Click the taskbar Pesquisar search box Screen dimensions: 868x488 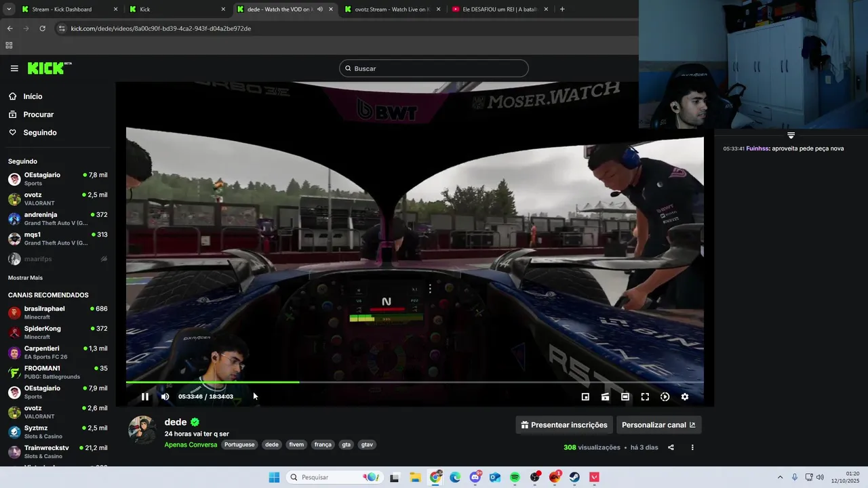pyautogui.click(x=334, y=477)
